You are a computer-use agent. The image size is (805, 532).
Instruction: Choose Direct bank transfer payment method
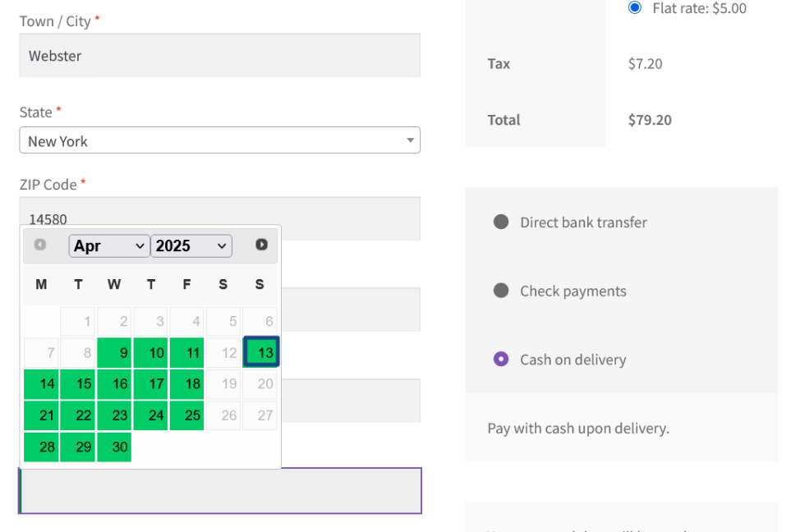pos(501,222)
